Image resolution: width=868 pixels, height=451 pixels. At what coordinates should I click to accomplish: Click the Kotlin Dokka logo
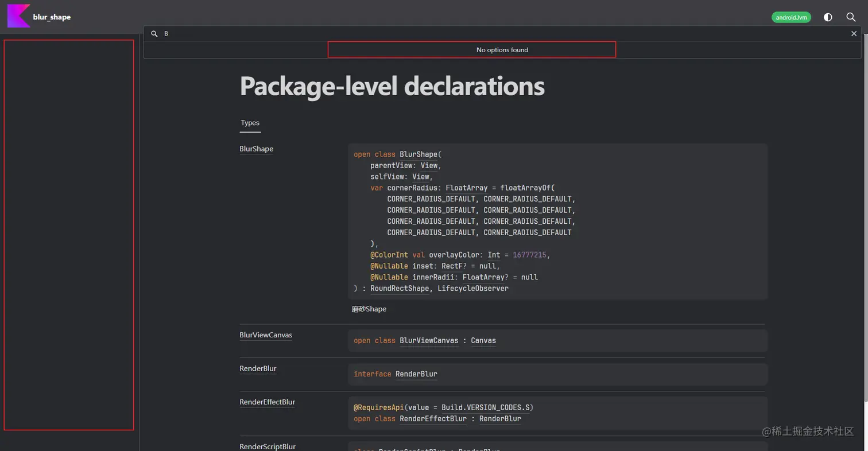(18, 16)
